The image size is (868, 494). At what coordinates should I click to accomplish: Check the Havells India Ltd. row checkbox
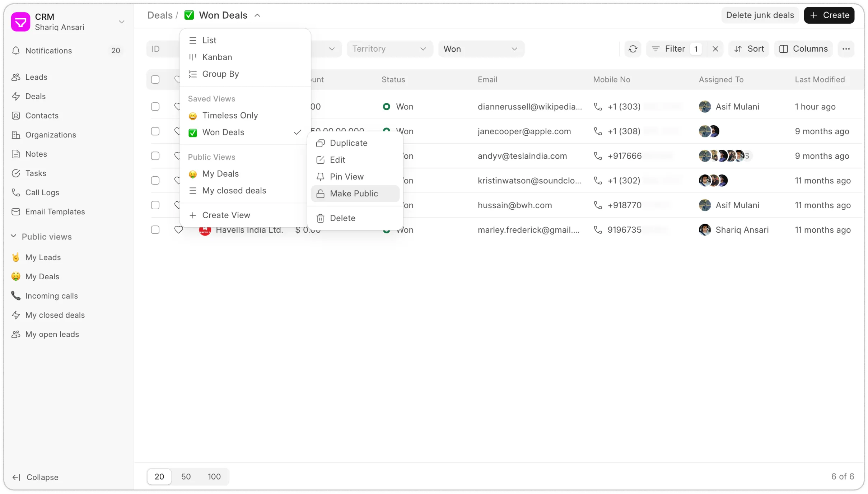155,230
